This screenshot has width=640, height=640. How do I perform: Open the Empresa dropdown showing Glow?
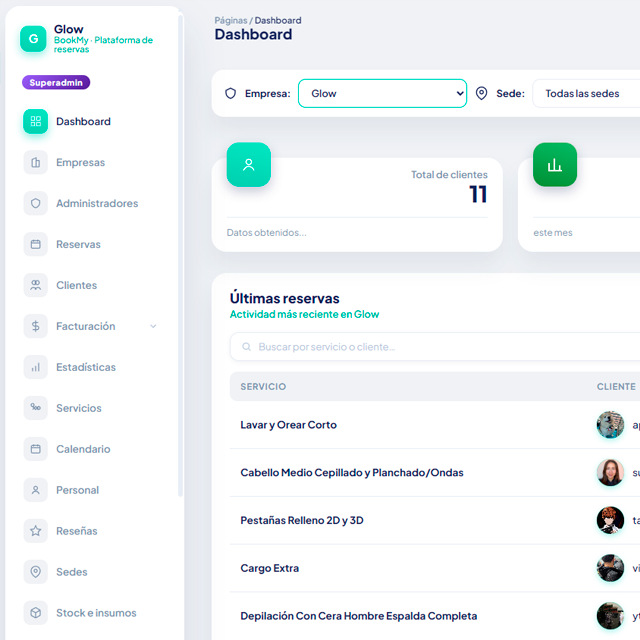tap(382, 93)
